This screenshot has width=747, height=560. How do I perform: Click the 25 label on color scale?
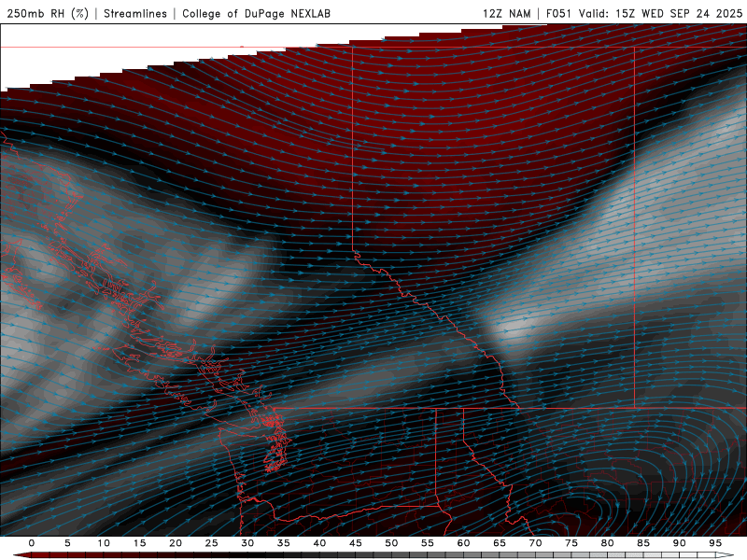[x=212, y=543]
